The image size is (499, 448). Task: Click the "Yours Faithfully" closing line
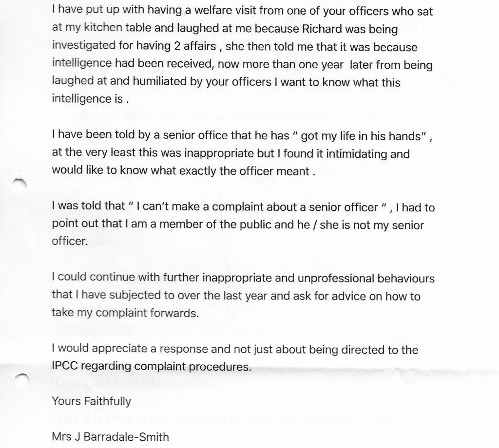point(91,401)
